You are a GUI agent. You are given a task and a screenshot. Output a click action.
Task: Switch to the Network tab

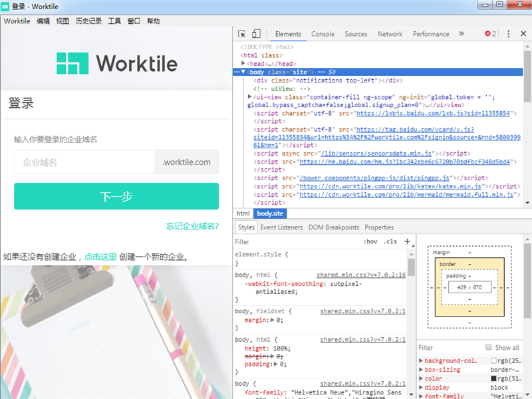(x=390, y=34)
